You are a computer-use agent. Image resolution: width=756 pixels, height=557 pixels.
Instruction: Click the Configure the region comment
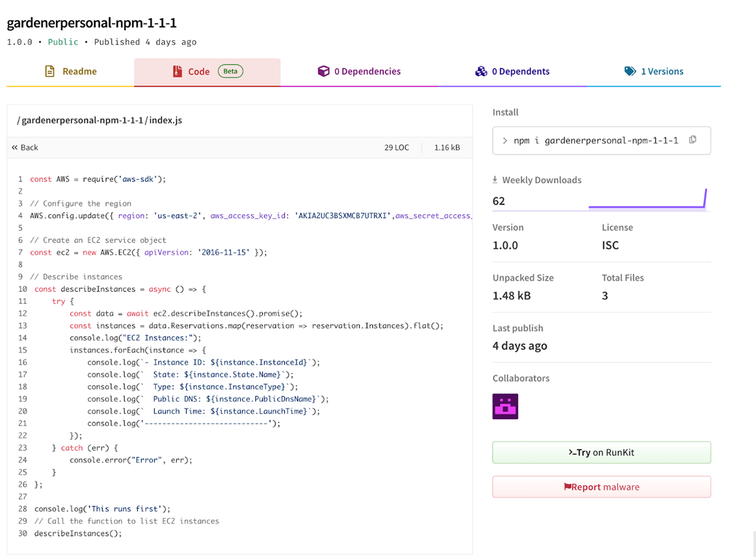(x=81, y=204)
